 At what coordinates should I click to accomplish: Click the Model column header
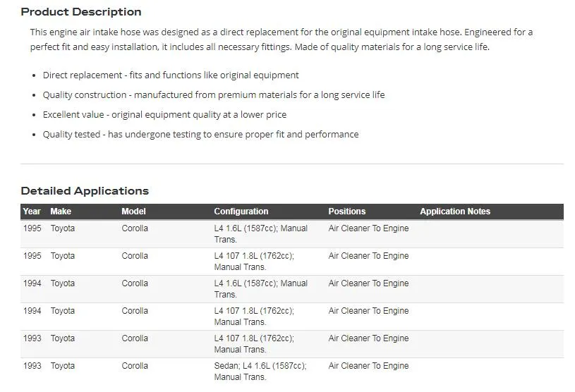click(x=133, y=212)
